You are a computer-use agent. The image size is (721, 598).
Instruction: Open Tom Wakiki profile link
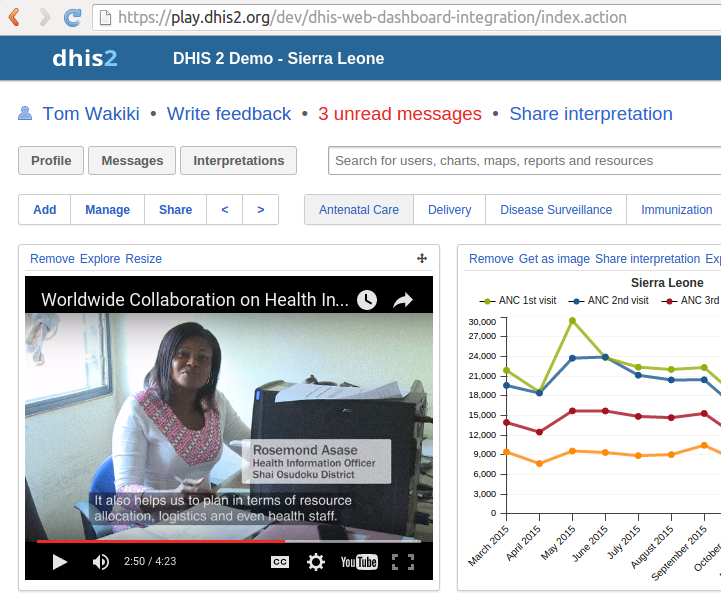click(x=91, y=114)
